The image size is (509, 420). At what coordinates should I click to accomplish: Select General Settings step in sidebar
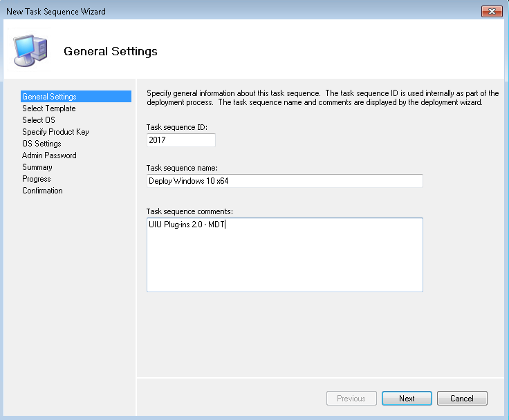49,97
